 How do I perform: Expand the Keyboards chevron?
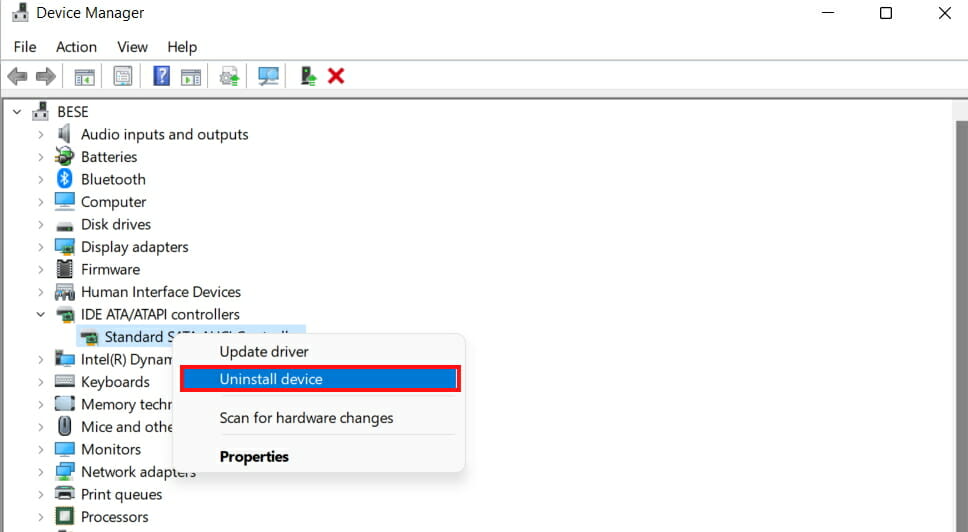[x=41, y=382]
